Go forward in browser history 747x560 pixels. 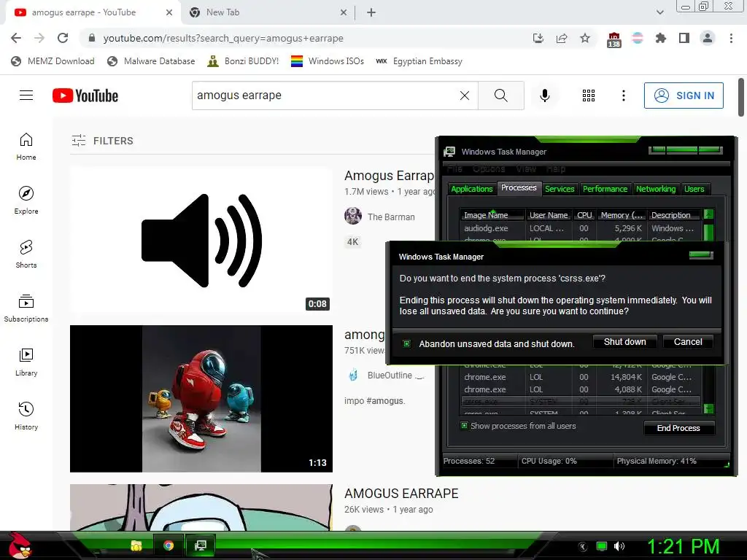39,38
